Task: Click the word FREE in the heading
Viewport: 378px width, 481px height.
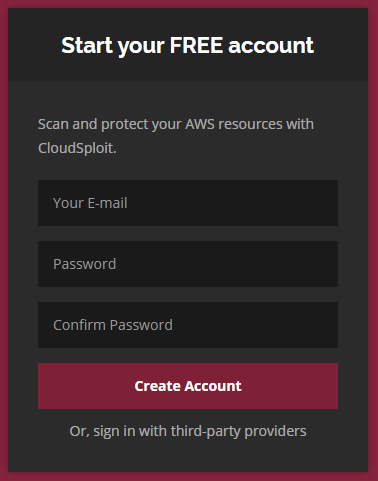Action: 196,45
